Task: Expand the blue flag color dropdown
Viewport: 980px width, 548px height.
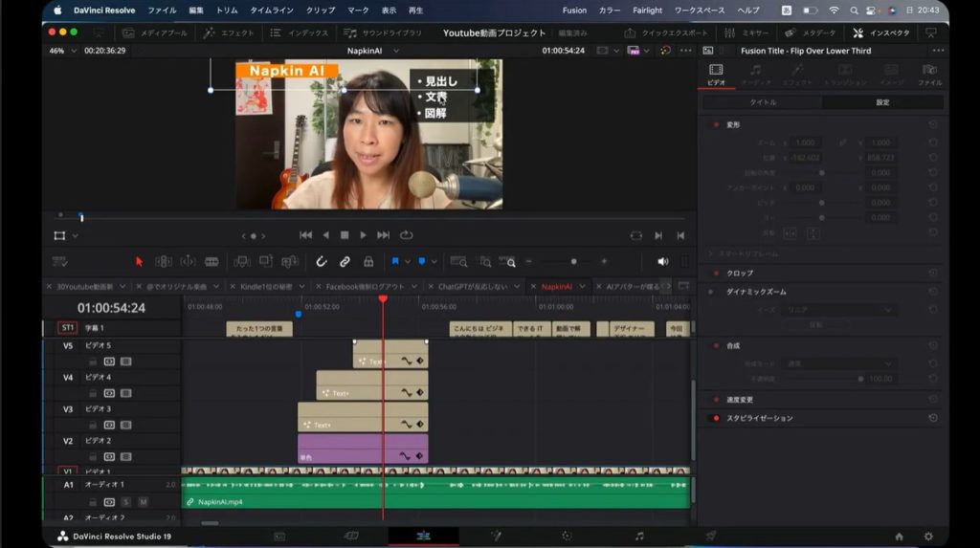Action: coord(408,261)
